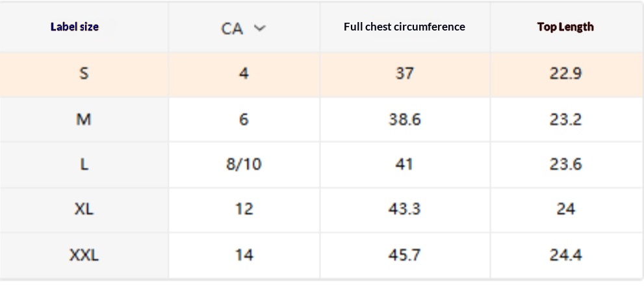
Task: Select the XXL label size cell
Action: (x=84, y=255)
